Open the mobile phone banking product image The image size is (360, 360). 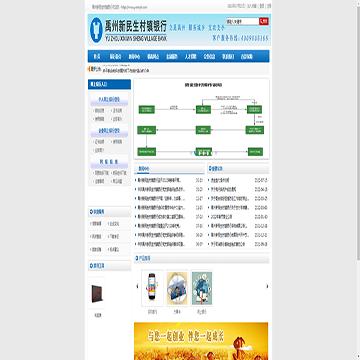coord(152,288)
